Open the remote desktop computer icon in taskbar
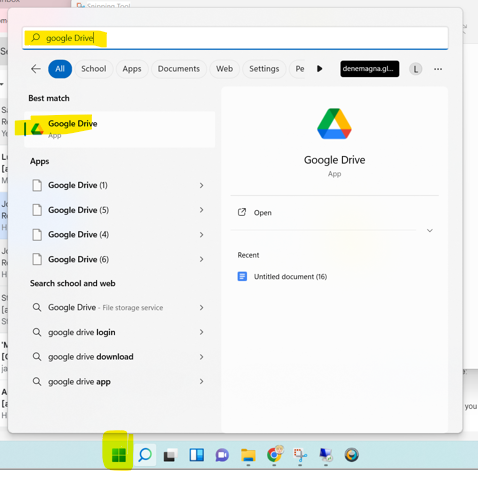478x478 pixels. coord(326,455)
